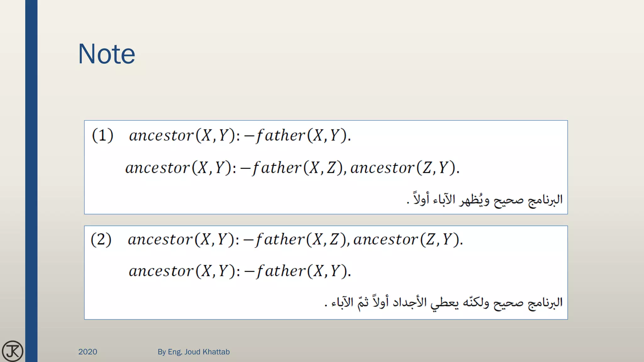Click the JK circular logo icon
Screen dimensions: 644x362
pyautogui.click(x=13, y=351)
